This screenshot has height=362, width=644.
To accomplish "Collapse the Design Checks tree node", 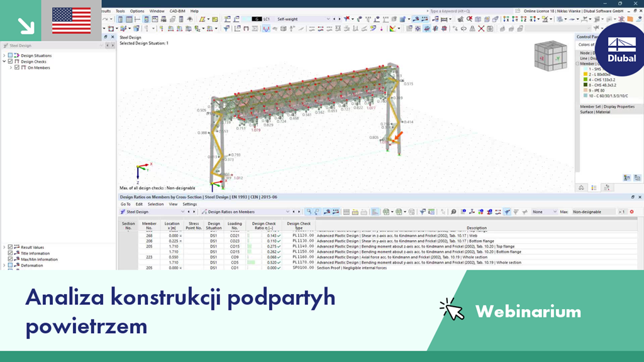I will click(4, 61).
